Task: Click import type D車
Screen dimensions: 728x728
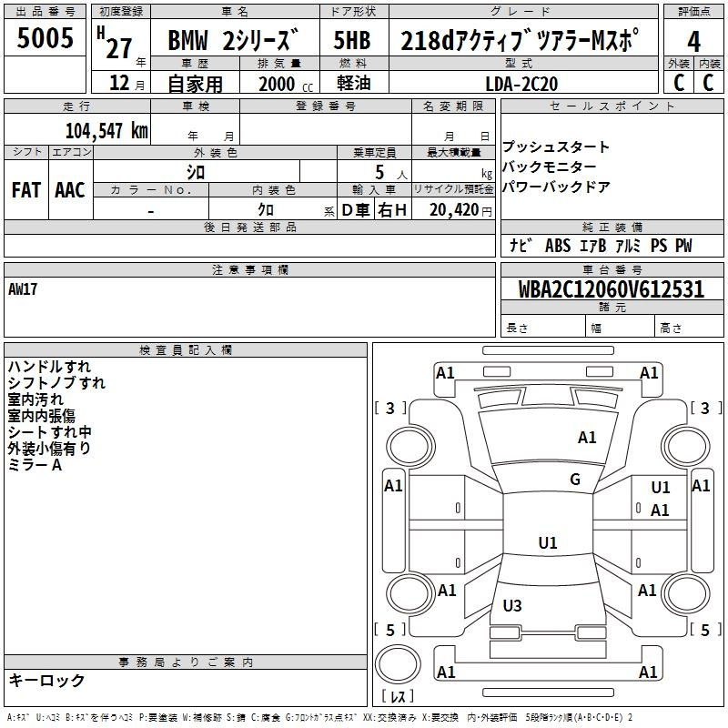Action: [356, 210]
